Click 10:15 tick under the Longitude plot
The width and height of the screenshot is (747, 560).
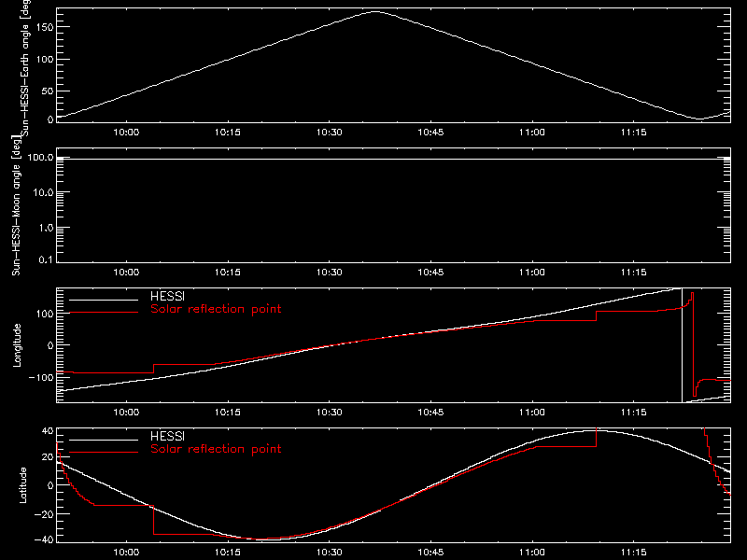coord(228,413)
